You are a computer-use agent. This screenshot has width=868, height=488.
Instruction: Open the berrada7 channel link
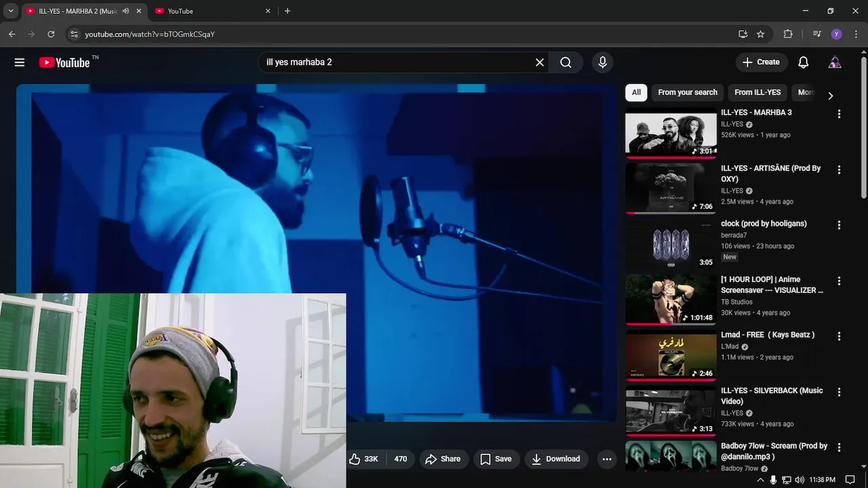pos(734,236)
